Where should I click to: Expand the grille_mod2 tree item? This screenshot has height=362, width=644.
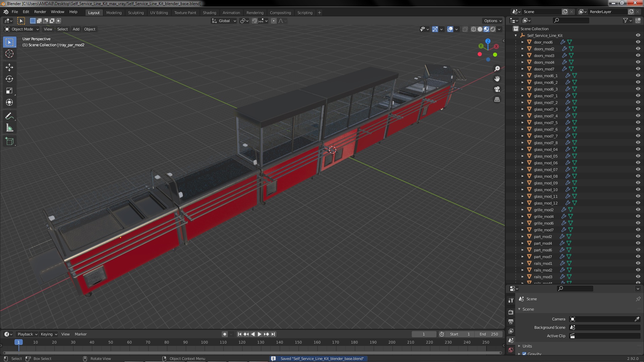coord(522,210)
